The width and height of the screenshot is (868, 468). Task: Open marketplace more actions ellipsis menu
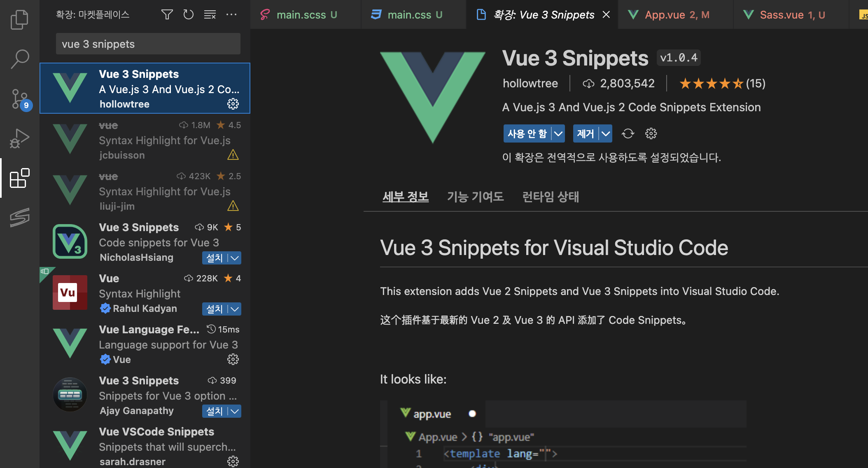click(231, 15)
